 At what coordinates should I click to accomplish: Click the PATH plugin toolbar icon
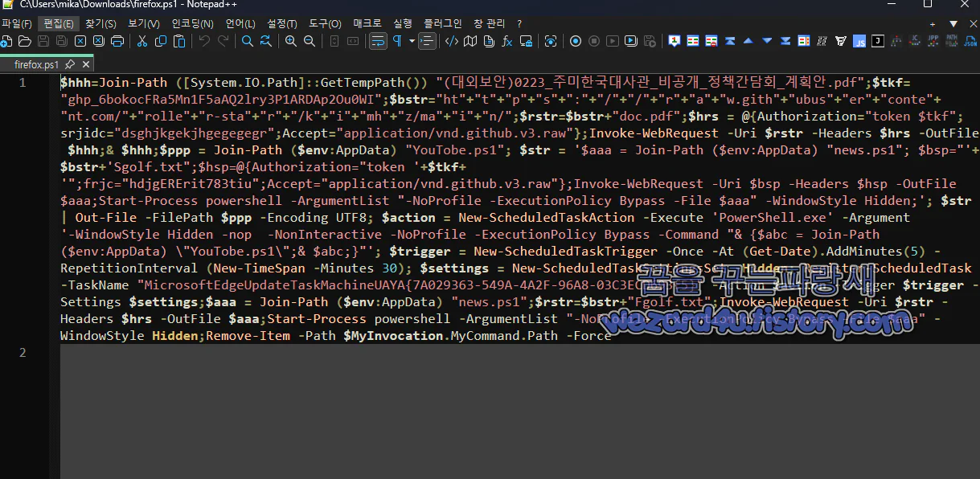click(x=952, y=41)
